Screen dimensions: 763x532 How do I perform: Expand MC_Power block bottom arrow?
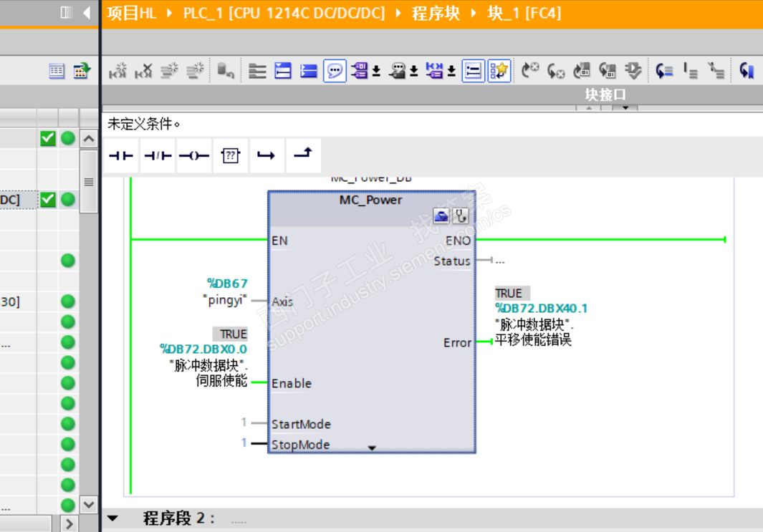pyautogui.click(x=373, y=448)
